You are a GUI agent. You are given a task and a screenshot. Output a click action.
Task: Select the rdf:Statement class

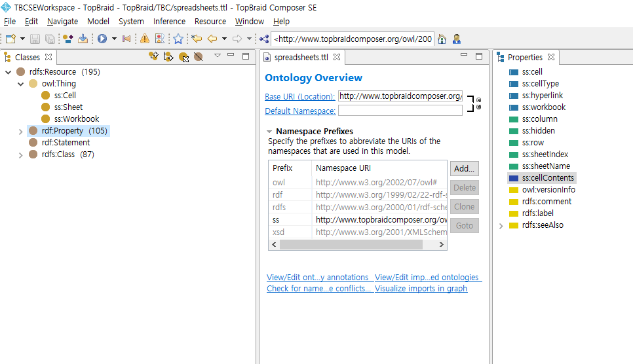point(66,143)
